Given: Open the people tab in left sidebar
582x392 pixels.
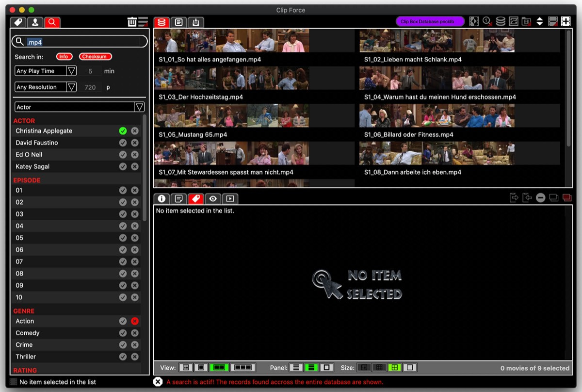Looking at the screenshot, I should pyautogui.click(x=35, y=22).
